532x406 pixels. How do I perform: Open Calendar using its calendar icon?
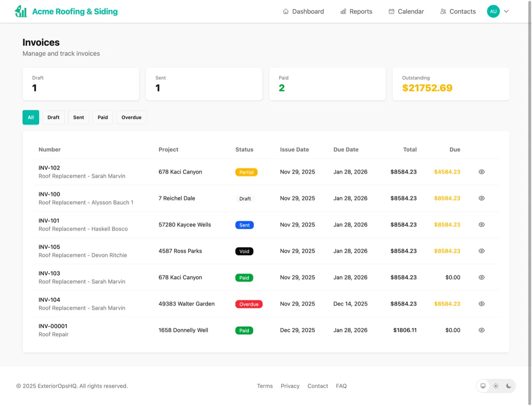391,11
